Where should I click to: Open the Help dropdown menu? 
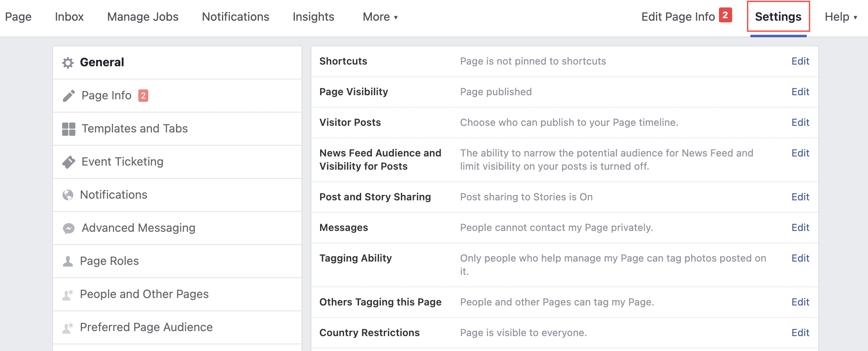[x=841, y=17]
